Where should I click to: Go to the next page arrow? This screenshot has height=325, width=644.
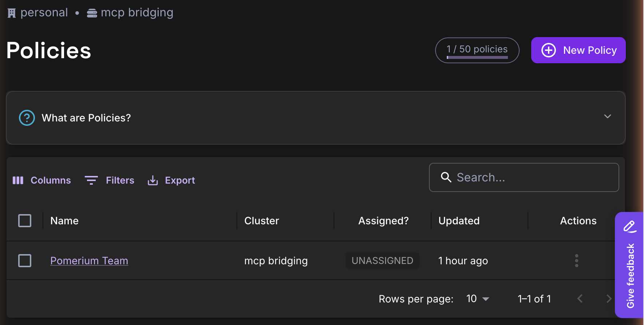click(x=609, y=299)
